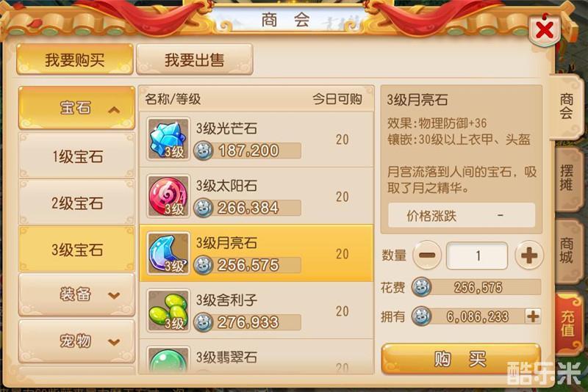Click plus icon beside owned silver 6,086,233
The width and height of the screenshot is (588, 392).
533,316
